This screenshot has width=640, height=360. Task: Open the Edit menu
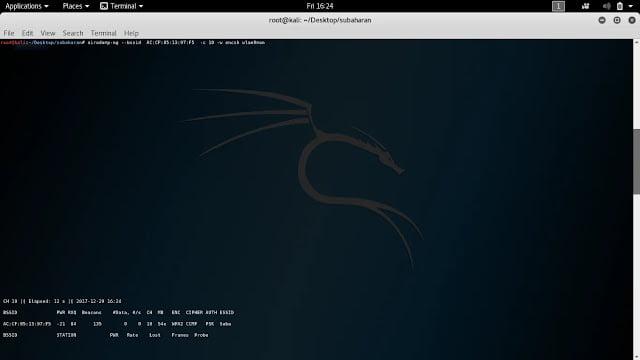[x=27, y=33]
